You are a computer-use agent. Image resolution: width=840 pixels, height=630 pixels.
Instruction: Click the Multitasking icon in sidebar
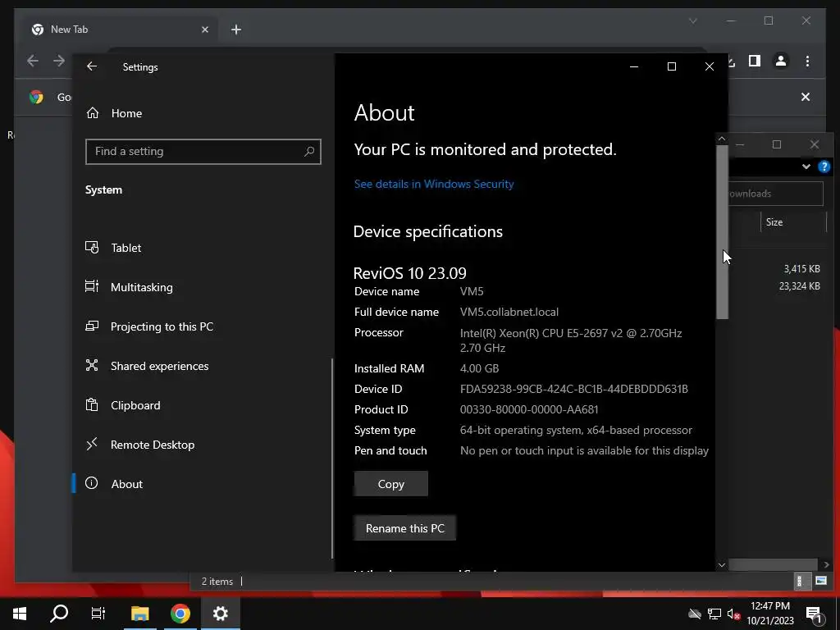[92, 286]
